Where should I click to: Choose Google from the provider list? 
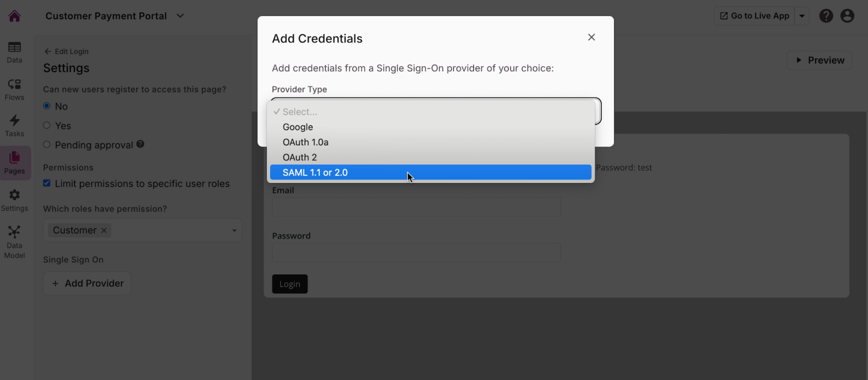[297, 127]
